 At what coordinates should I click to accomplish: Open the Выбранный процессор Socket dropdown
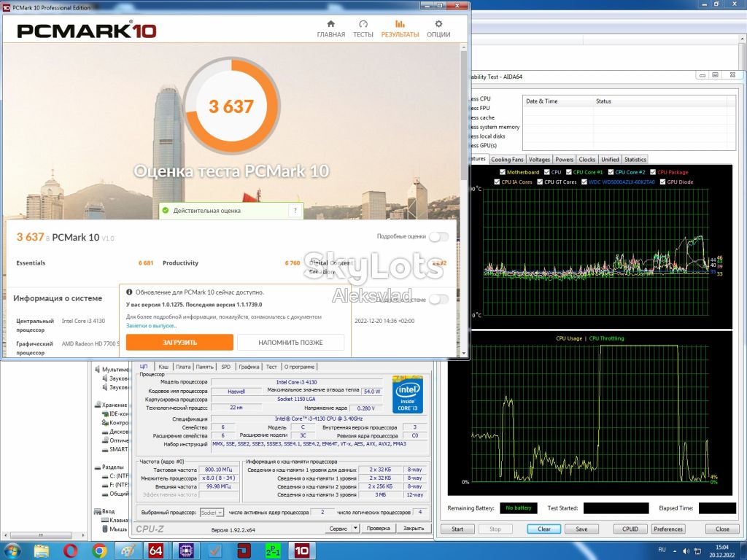(x=212, y=513)
